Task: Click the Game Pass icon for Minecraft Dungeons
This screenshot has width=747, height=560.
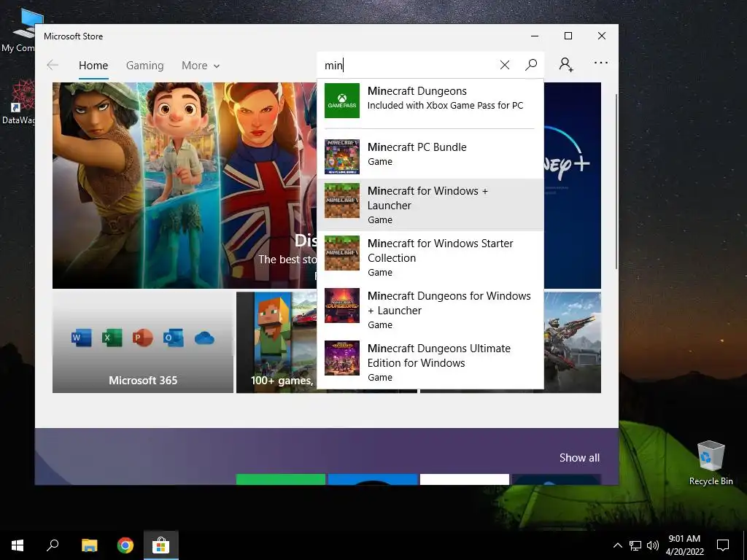Action: click(342, 101)
